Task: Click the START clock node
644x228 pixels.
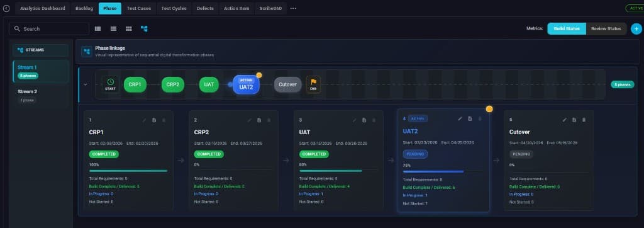Action: click(x=111, y=84)
